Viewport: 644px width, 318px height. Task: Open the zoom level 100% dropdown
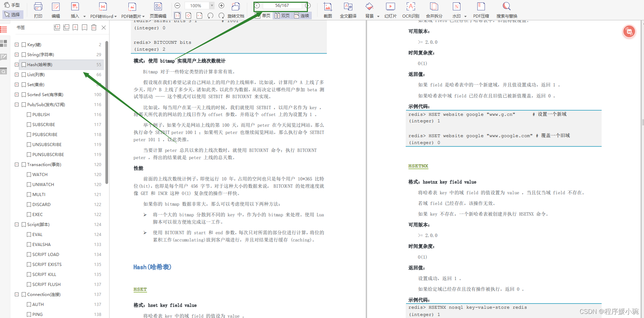(x=212, y=6)
